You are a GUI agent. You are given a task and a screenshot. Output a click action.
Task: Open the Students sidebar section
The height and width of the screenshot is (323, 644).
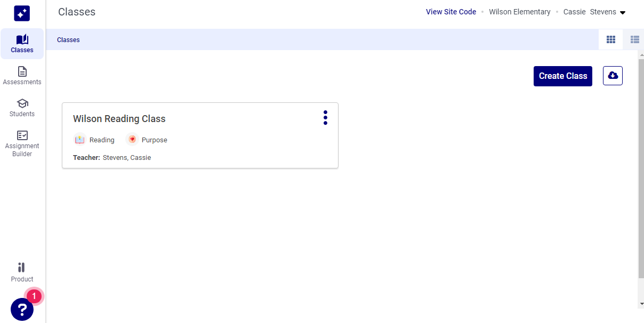pyautogui.click(x=22, y=108)
